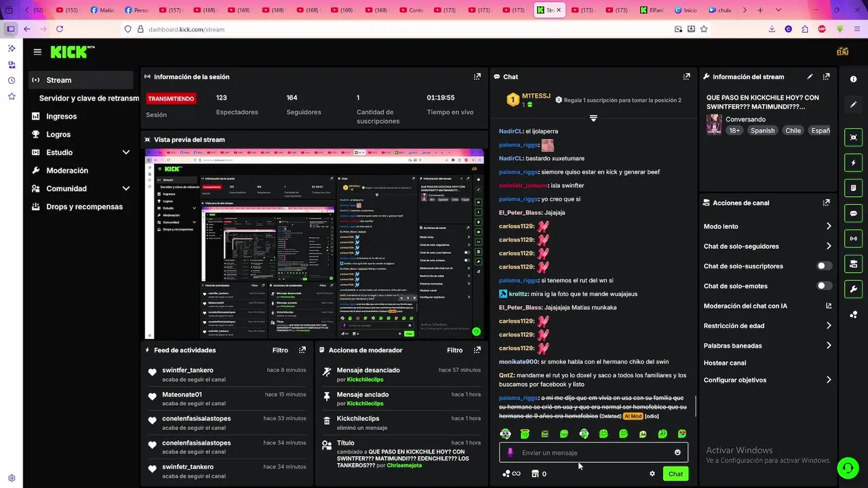Open the browser downloads icon

[x=772, y=29]
